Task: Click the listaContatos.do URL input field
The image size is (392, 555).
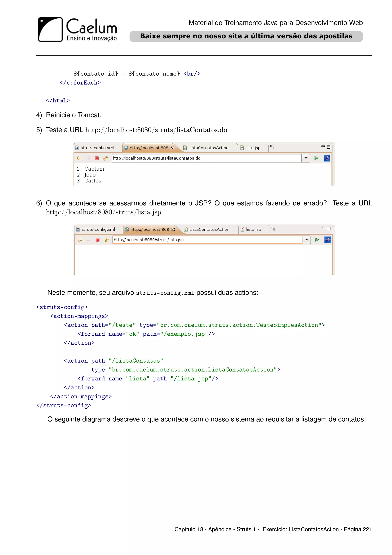Action: (207, 158)
